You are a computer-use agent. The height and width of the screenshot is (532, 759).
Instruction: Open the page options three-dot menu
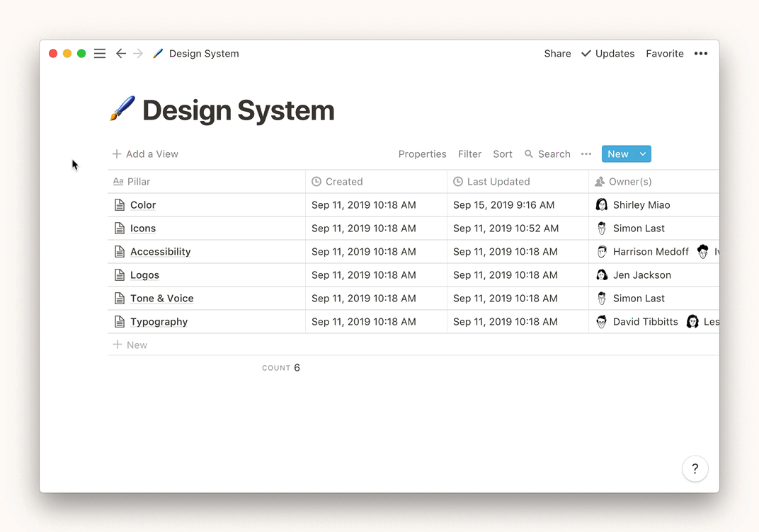(700, 54)
